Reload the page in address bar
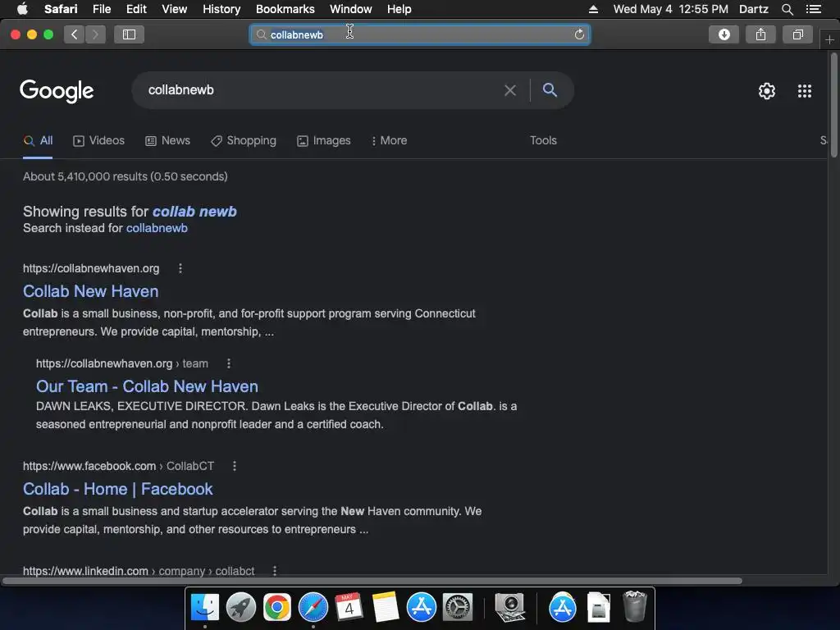Image resolution: width=840 pixels, height=630 pixels. [579, 34]
